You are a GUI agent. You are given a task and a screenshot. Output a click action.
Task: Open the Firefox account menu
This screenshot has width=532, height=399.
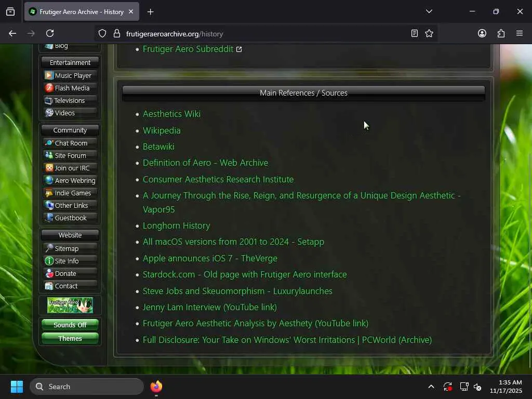[x=482, y=33]
